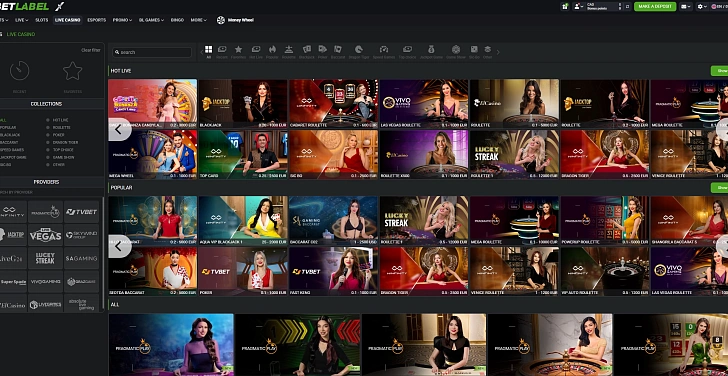Screen dimensions: 728x376
Task: Open the settings gear dropdown
Action: 702,6
